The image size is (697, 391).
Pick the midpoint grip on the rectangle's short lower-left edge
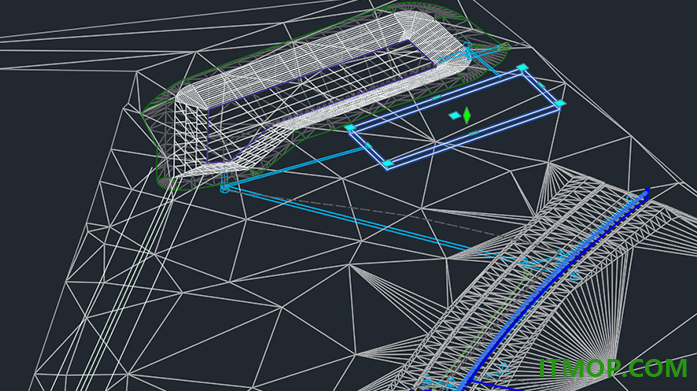369,145
